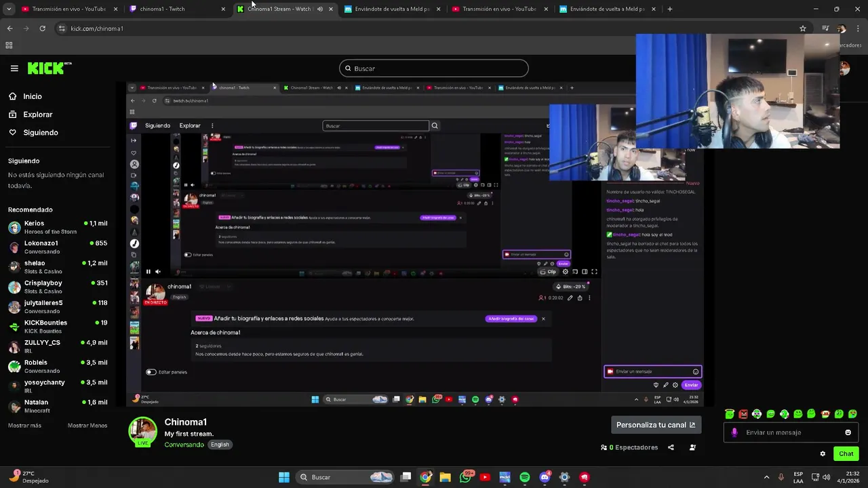The width and height of the screenshot is (868, 488).
Task: Collapse list with Mostrar Menos
Action: click(87, 426)
